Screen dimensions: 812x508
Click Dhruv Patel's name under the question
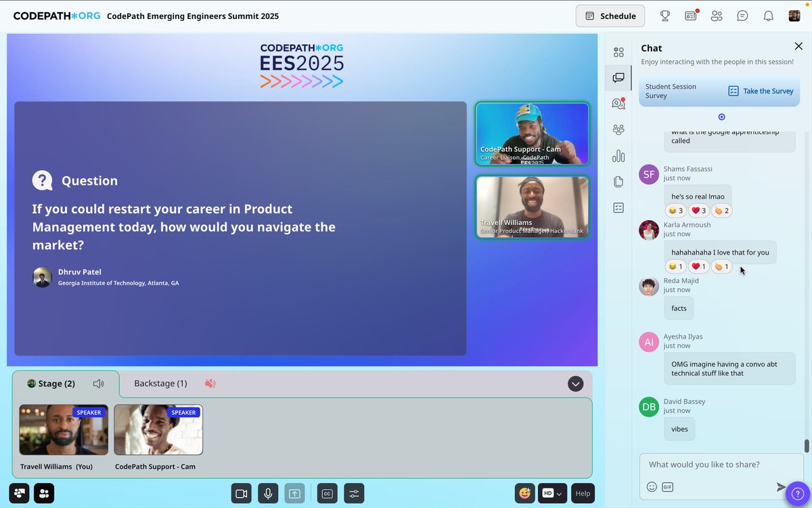[80, 272]
